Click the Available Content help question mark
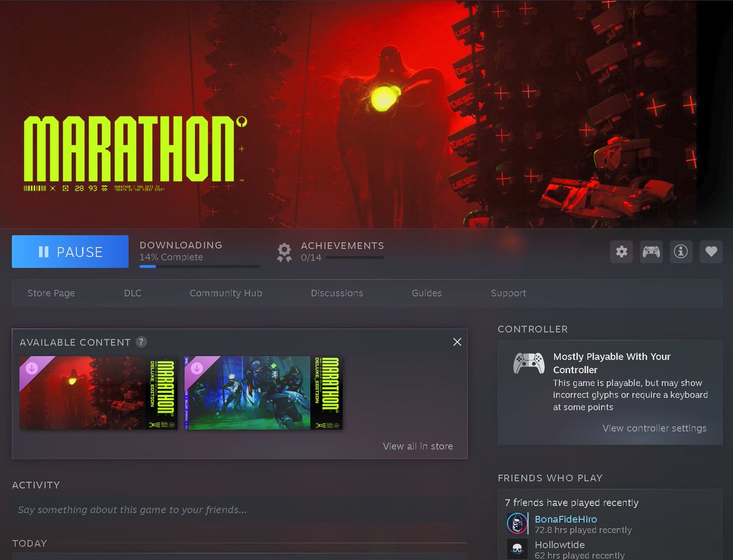733x560 pixels. (141, 342)
